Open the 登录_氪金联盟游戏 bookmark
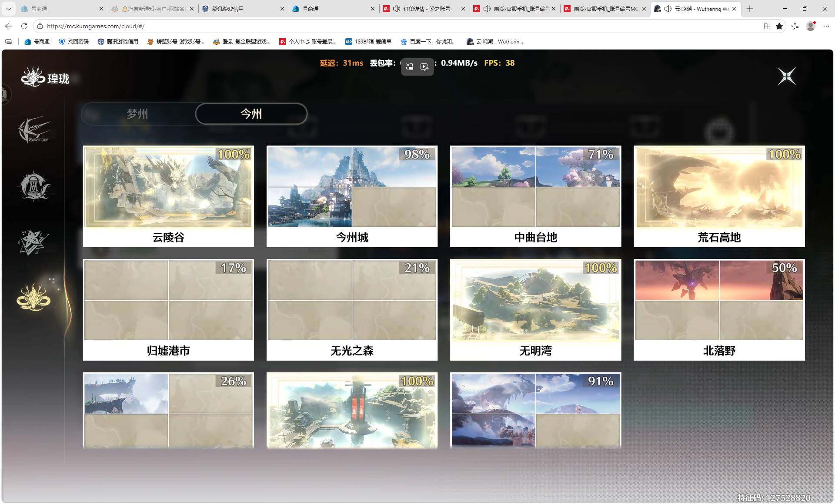Viewport: 835px width, 504px height. (x=241, y=42)
